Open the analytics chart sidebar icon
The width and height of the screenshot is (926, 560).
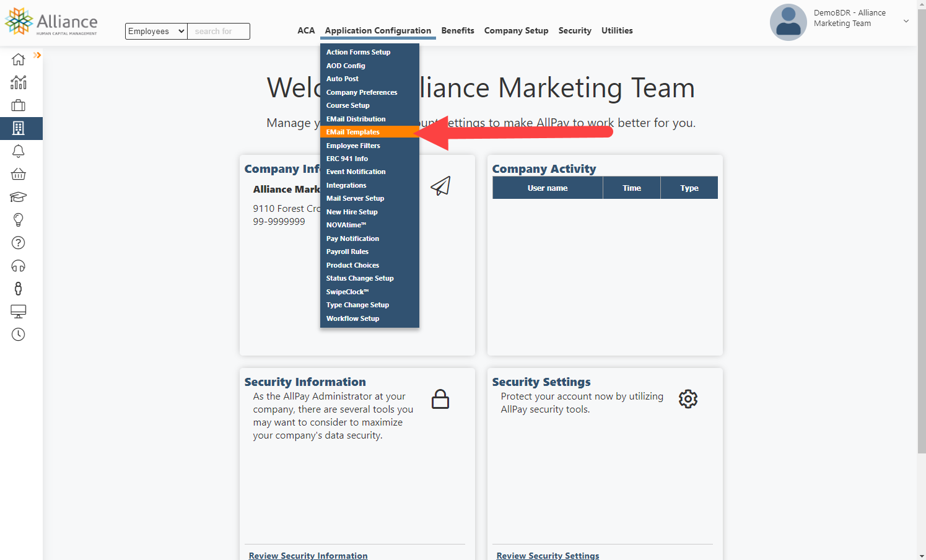[x=19, y=82]
